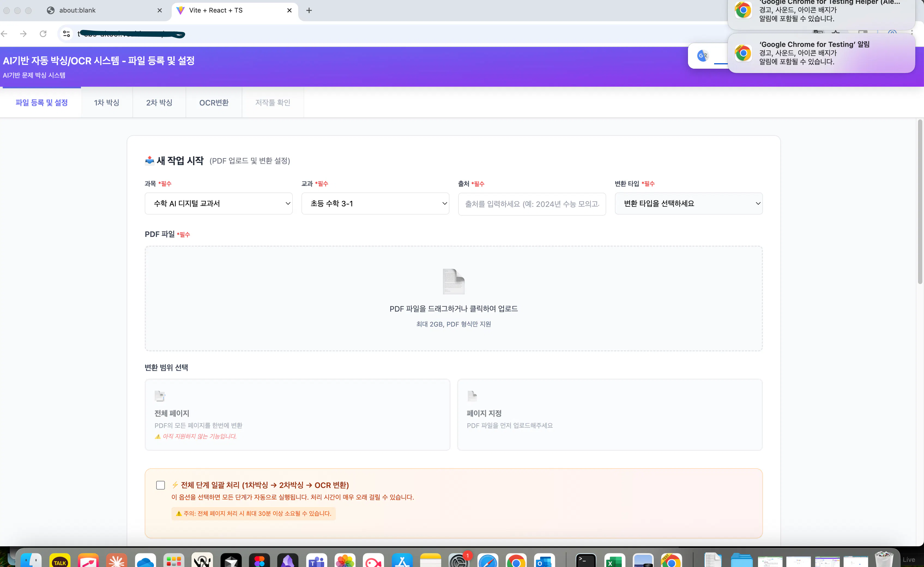The image size is (924, 567).
Task: Open the OCR변환 tab
Action: coord(214,102)
